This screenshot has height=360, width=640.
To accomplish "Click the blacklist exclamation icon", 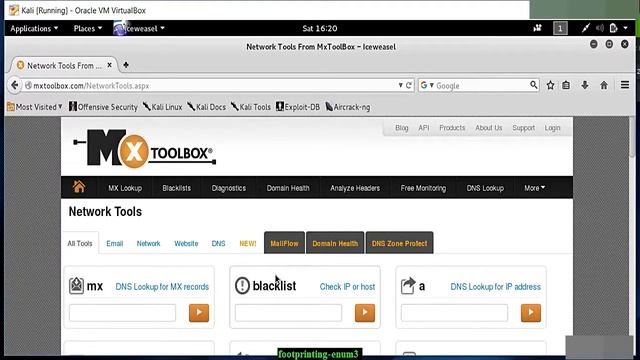I will pos(242,285).
